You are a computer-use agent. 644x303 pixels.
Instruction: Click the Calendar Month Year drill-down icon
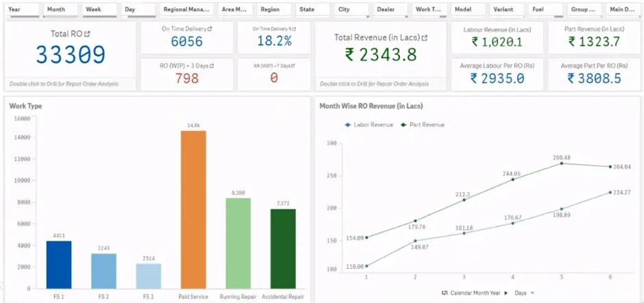pos(446,293)
